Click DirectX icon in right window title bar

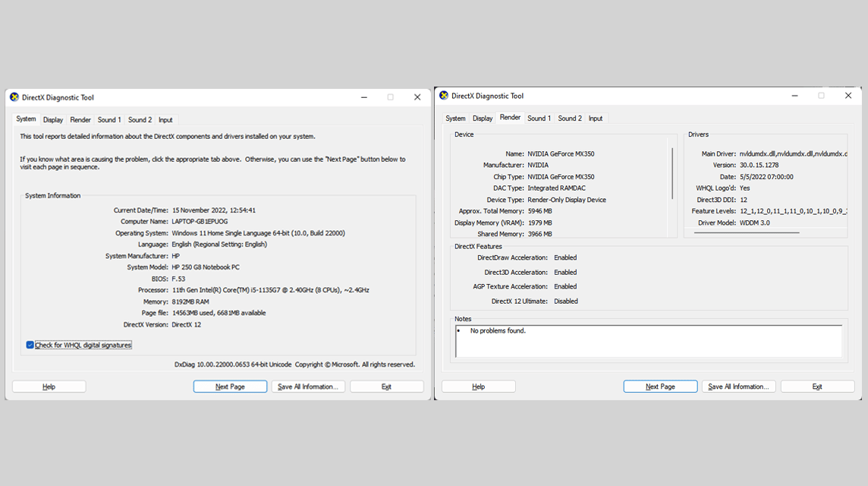tap(444, 96)
